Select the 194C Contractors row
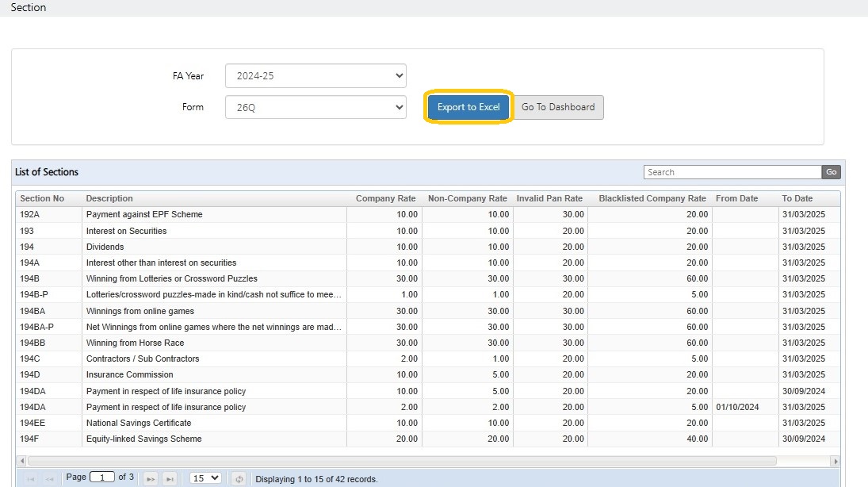868x487 pixels. tap(428, 359)
